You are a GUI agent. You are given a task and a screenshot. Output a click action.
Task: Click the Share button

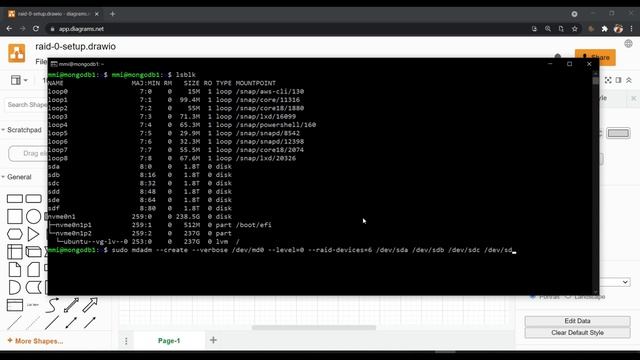coord(595,58)
